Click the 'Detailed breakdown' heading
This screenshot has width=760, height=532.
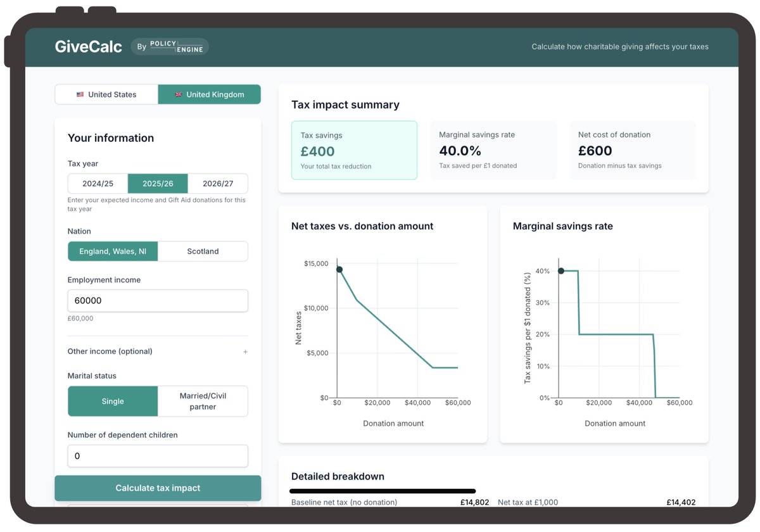click(x=338, y=476)
